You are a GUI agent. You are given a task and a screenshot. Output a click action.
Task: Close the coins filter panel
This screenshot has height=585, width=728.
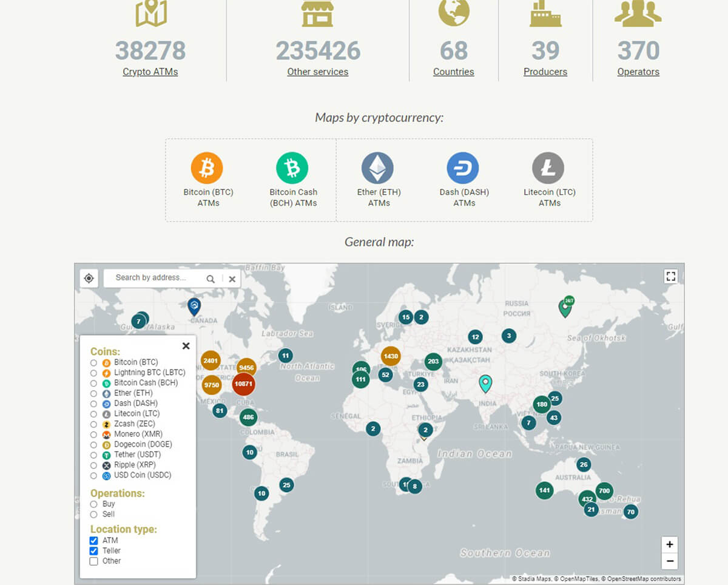coord(186,346)
